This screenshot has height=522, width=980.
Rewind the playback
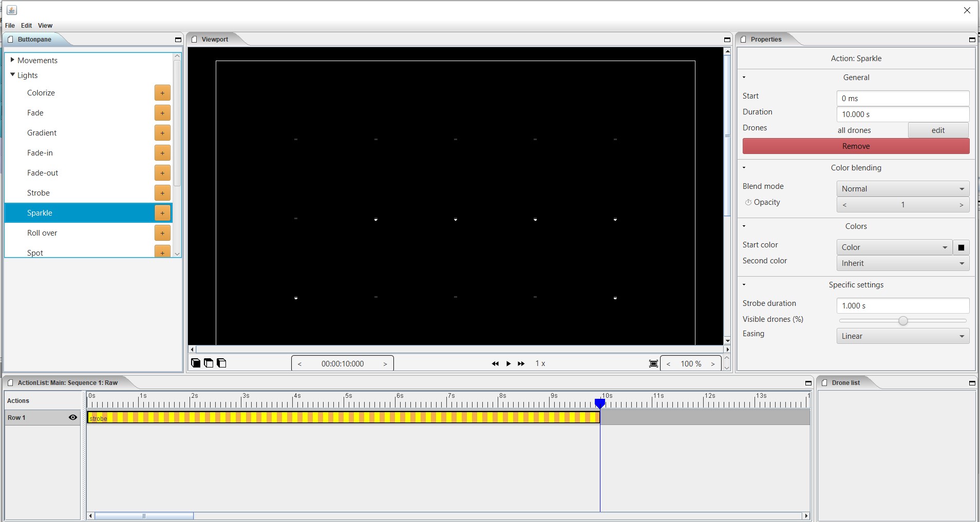tap(495, 363)
